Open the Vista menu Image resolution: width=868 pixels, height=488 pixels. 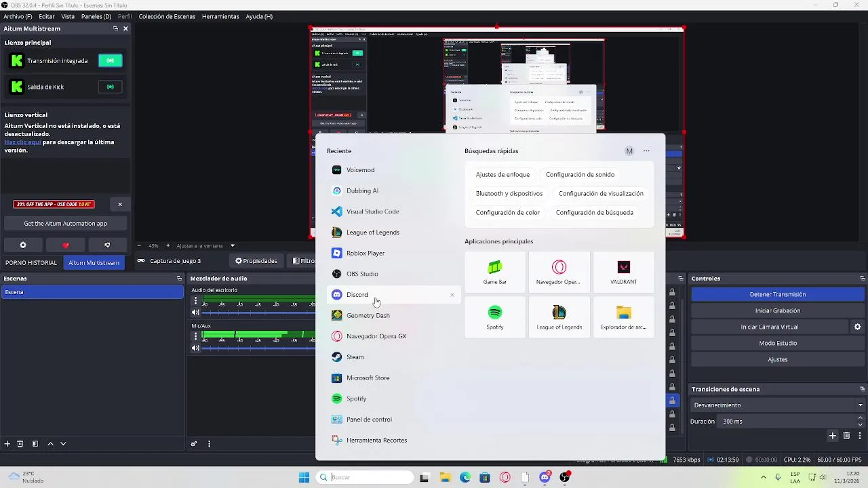[68, 16]
